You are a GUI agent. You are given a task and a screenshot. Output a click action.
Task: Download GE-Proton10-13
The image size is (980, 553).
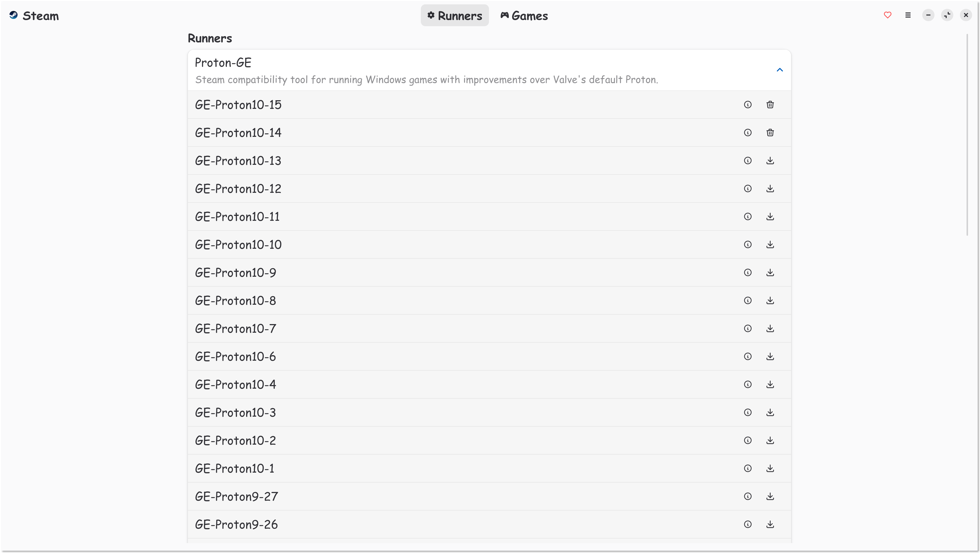point(770,160)
